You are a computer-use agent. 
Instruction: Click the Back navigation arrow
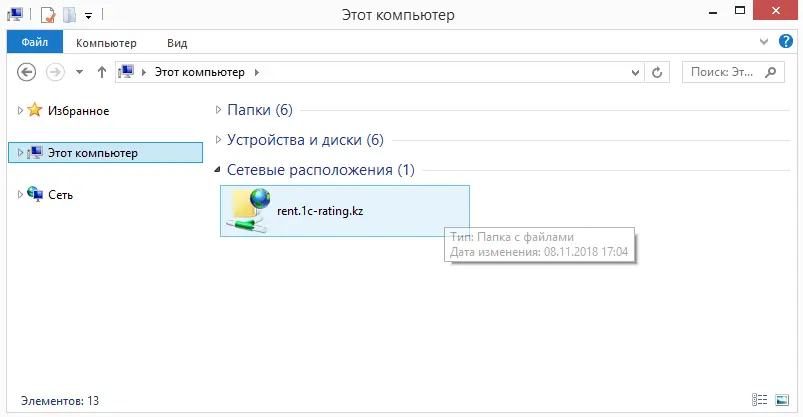[27, 72]
